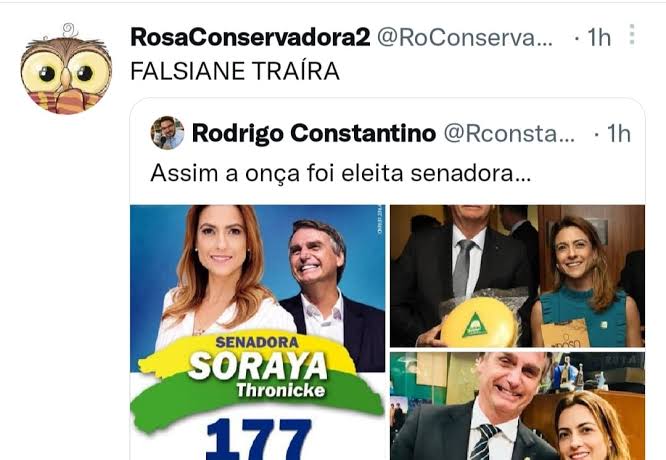The width and height of the screenshot is (666, 460).
Task: Open the bottom-right selfie photo
Action: pyautogui.click(x=517, y=406)
